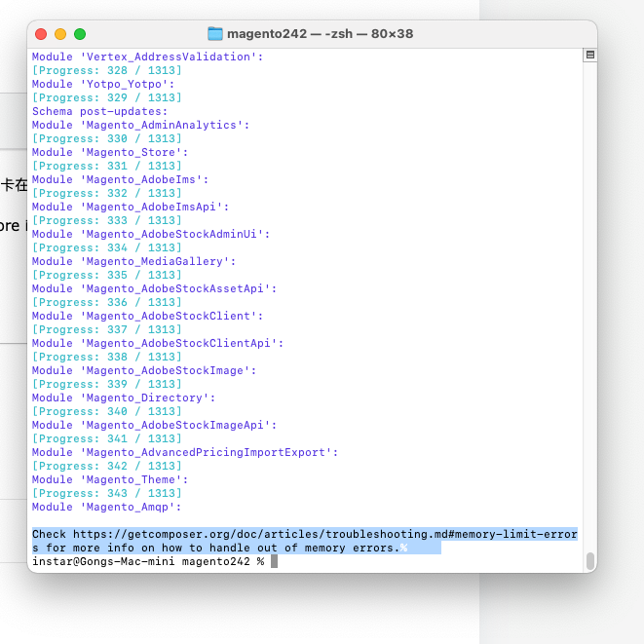Screen dimensions: 644x644
Task: Zoom the Terminal window with green button
Action: (x=80, y=34)
